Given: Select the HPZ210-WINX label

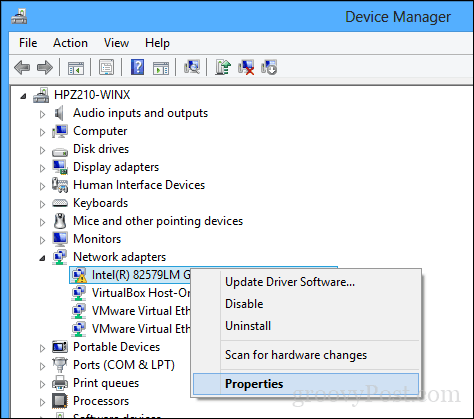Looking at the screenshot, I should click(x=92, y=95).
